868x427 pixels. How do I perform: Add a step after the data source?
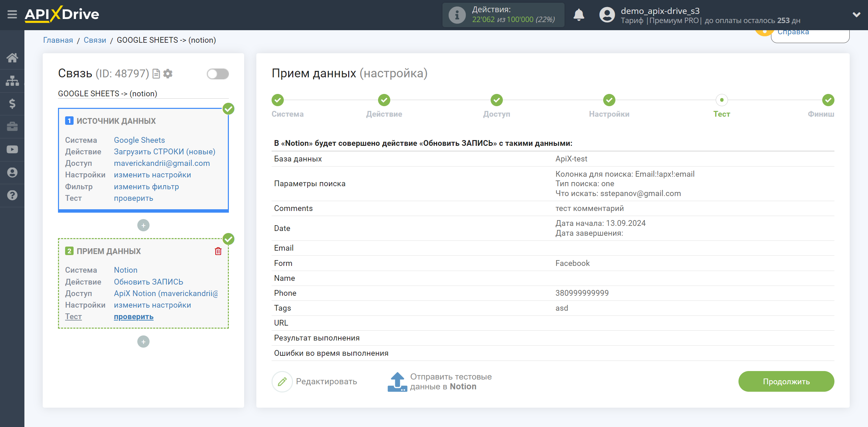click(x=143, y=225)
